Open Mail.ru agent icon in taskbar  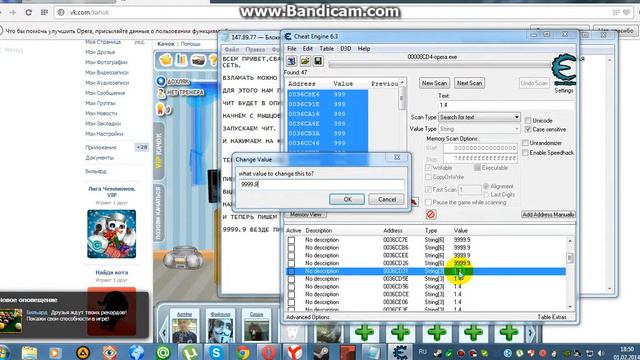[163, 352]
